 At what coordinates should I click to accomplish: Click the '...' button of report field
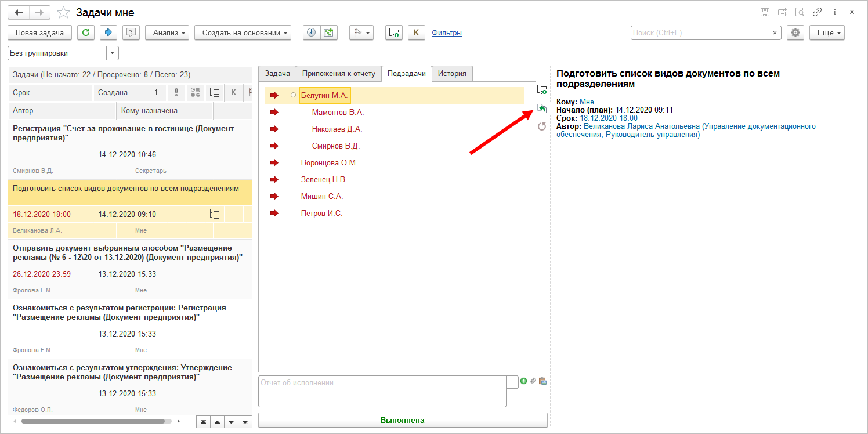coord(512,382)
